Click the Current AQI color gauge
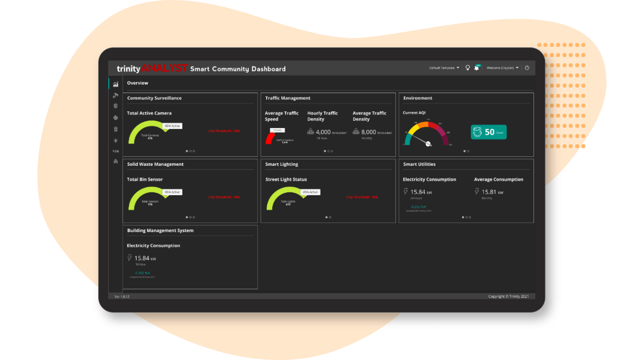 click(428, 133)
